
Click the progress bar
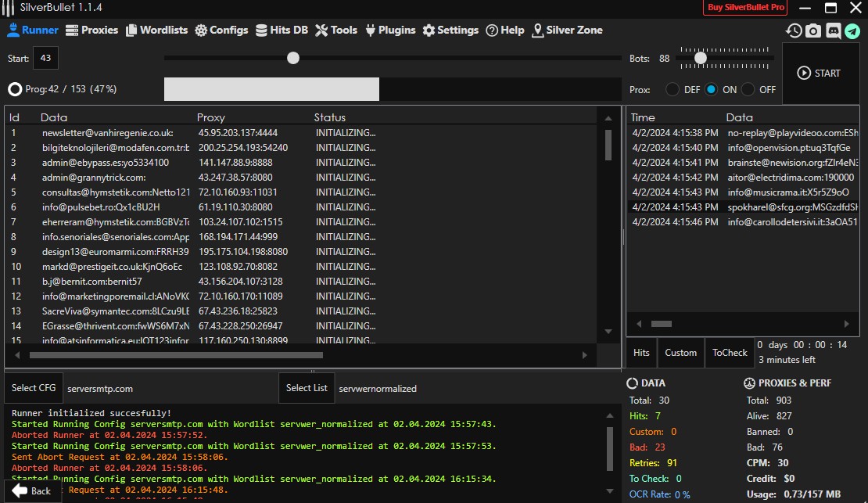click(393, 89)
